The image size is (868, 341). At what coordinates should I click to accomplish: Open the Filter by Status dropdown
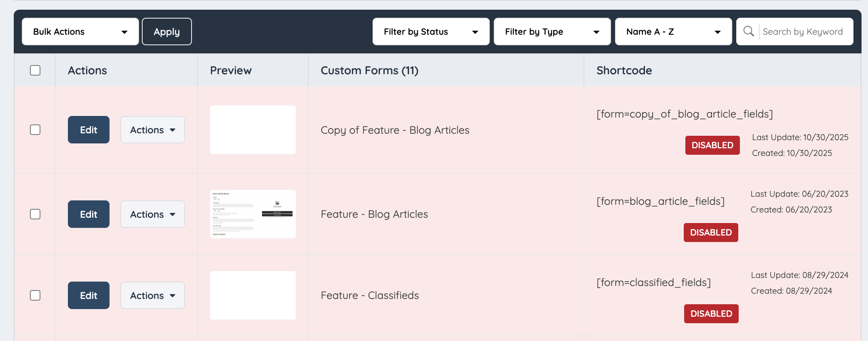tap(431, 32)
